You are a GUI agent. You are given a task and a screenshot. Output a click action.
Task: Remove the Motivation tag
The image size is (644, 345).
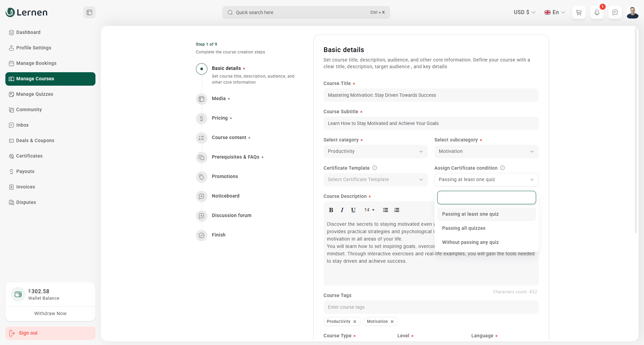tap(392, 321)
